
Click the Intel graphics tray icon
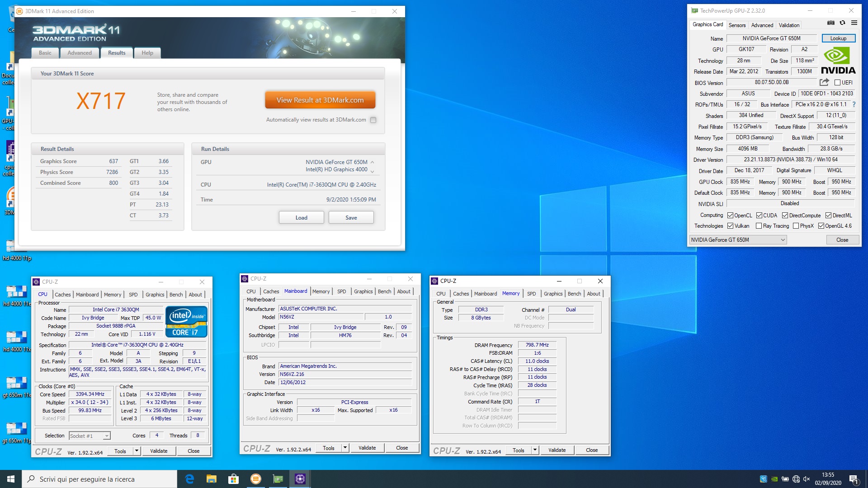(764, 479)
